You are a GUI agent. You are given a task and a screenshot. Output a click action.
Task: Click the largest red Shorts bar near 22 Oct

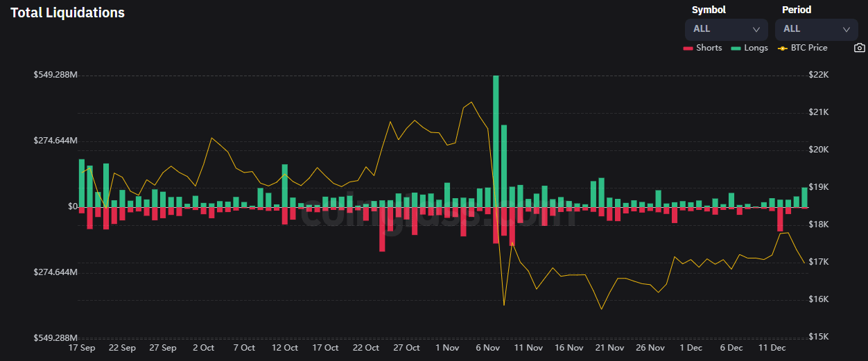coord(382,229)
